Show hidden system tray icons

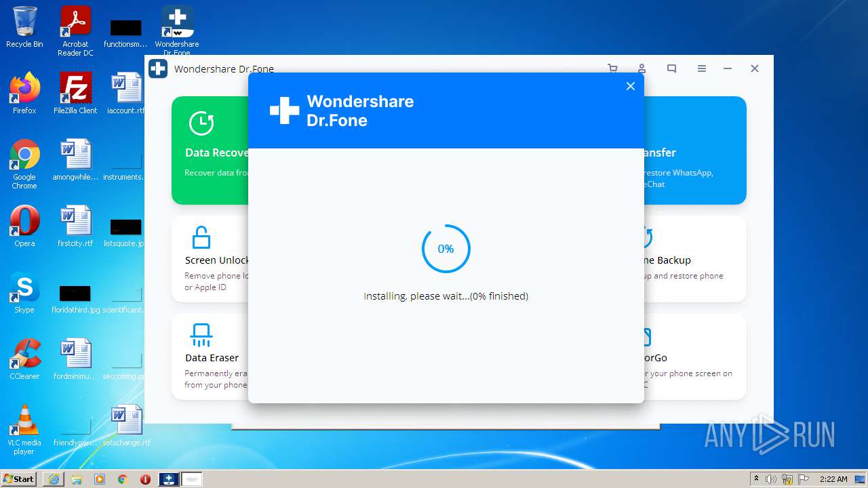tap(757, 479)
